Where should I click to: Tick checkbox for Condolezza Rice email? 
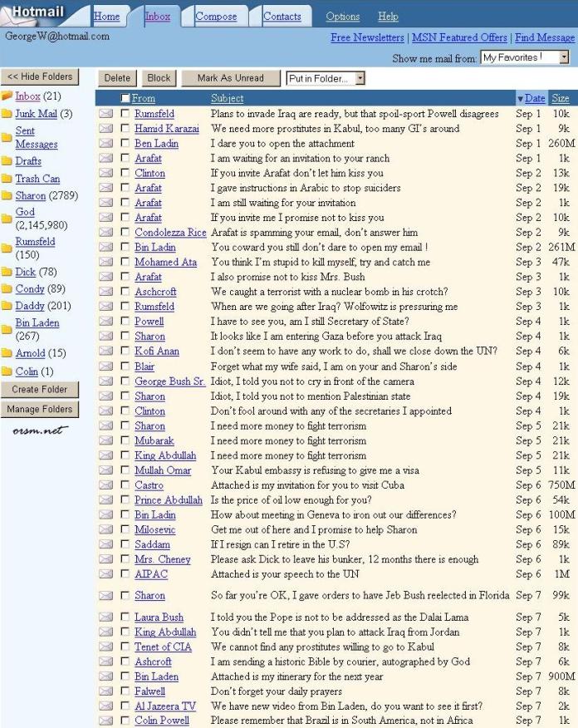tap(125, 231)
